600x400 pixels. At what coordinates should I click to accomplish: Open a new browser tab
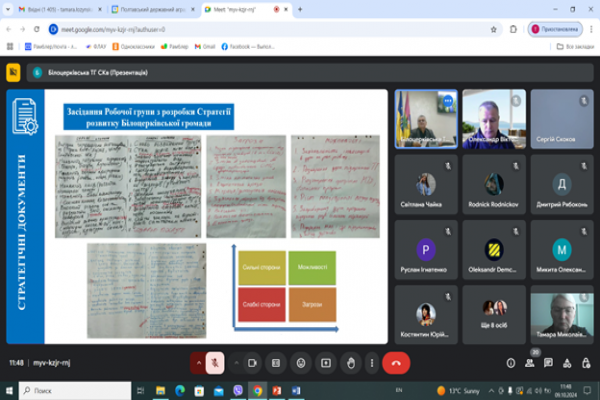300,9
